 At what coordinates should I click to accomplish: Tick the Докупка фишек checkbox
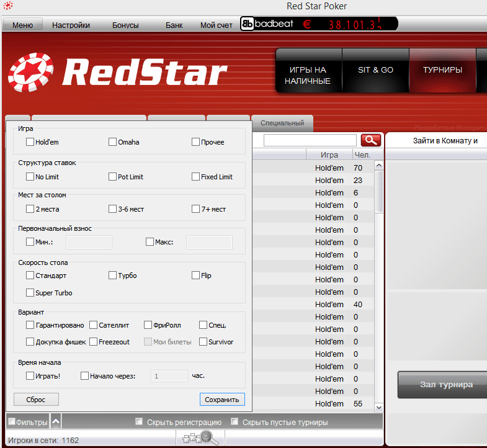pos(30,342)
